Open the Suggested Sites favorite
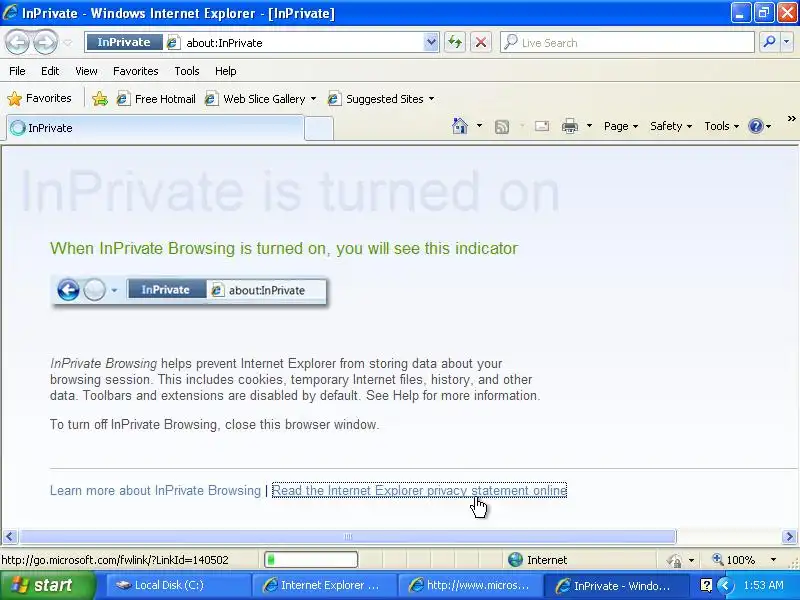 tap(376, 98)
